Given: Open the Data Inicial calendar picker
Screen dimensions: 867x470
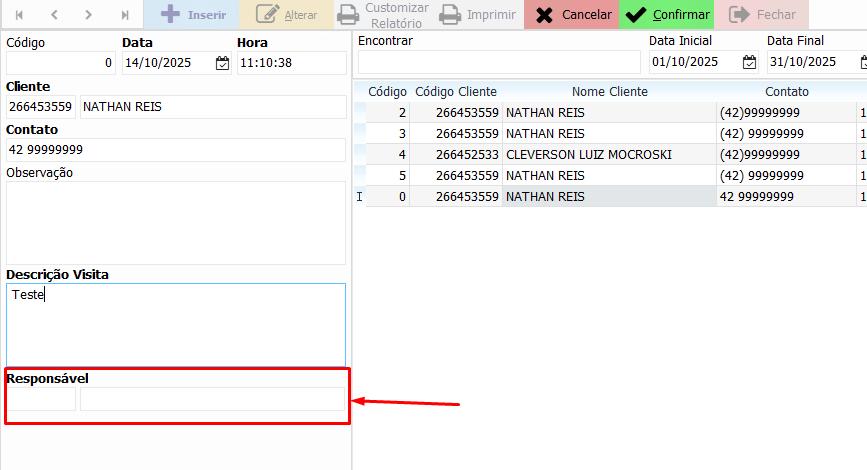Looking at the screenshot, I should click(749, 62).
